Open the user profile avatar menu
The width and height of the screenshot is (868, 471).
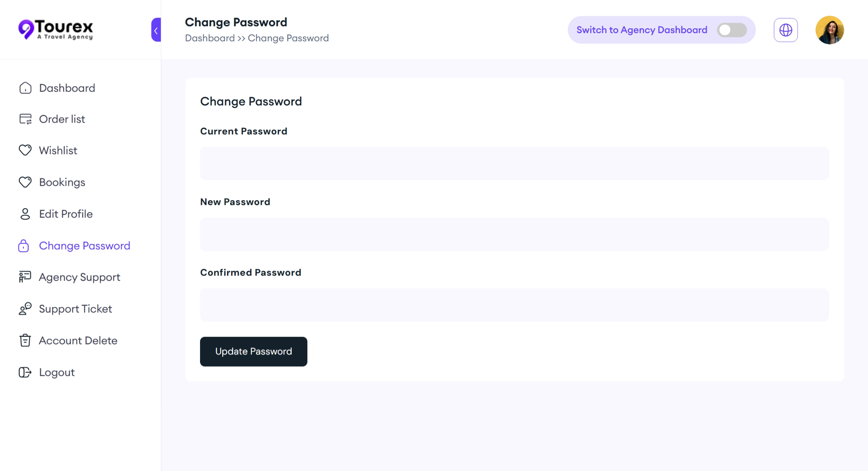click(x=830, y=30)
